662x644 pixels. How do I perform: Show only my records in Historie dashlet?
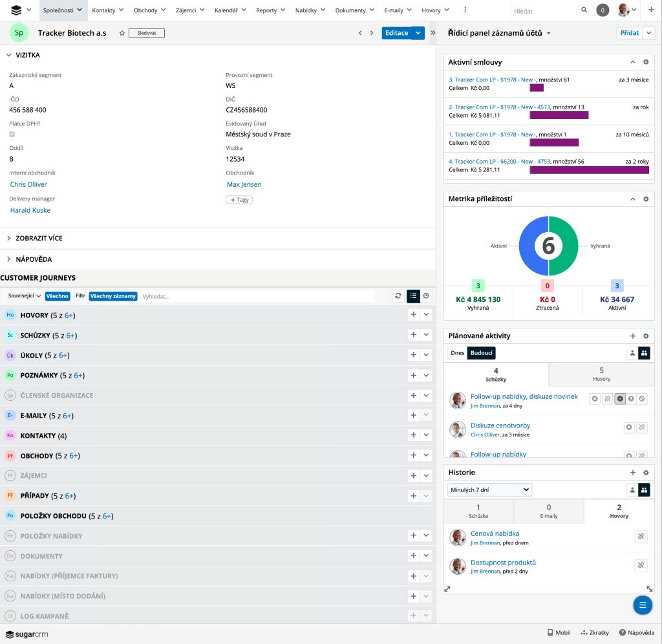click(x=632, y=490)
